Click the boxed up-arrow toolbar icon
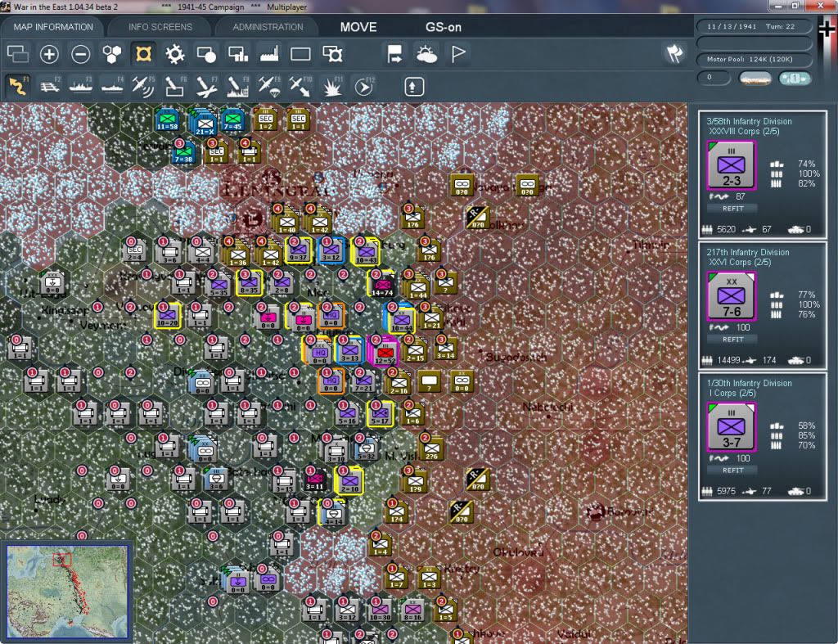 (413, 87)
